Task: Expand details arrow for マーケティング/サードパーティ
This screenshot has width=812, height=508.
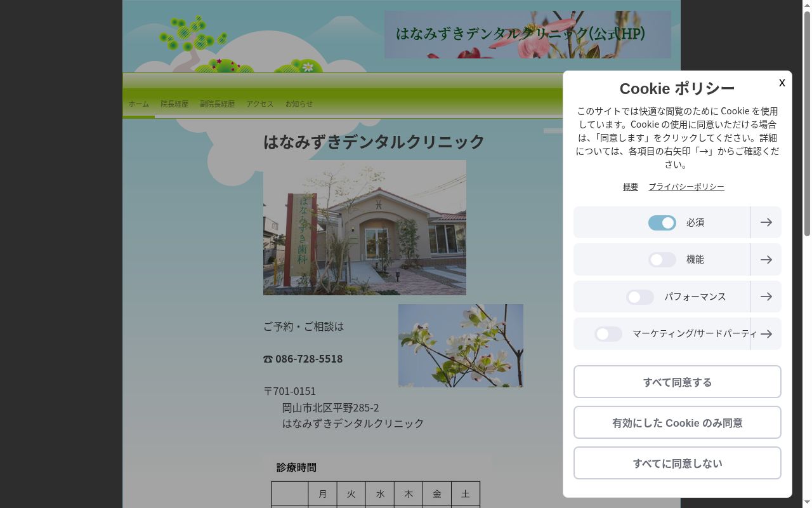Action: 766,334
